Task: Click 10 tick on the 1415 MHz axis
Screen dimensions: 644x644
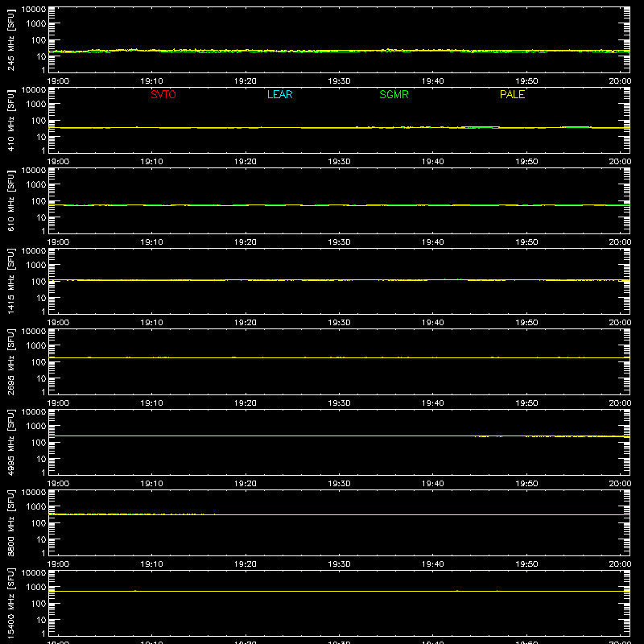Action: pos(41,298)
